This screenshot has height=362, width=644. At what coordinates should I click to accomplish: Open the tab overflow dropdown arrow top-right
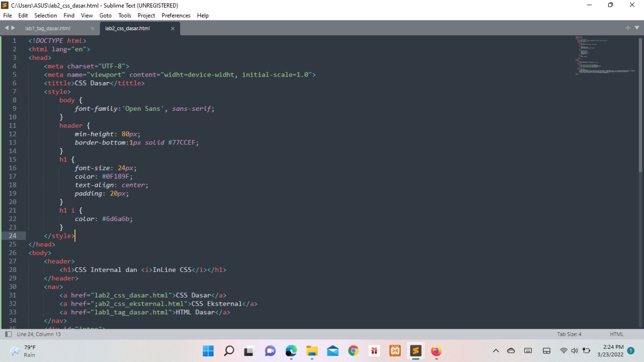coord(636,28)
